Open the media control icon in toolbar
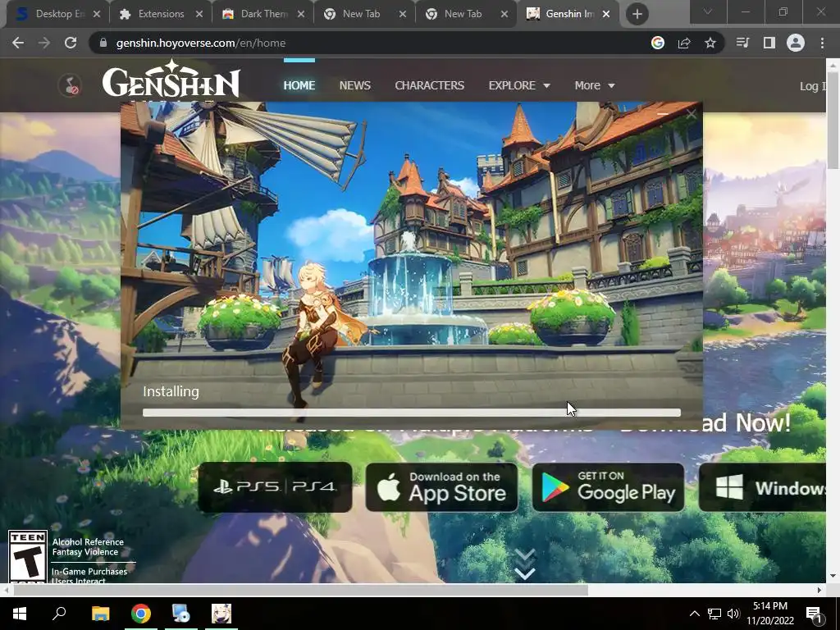Screen dimensions: 840x630 coord(742,43)
